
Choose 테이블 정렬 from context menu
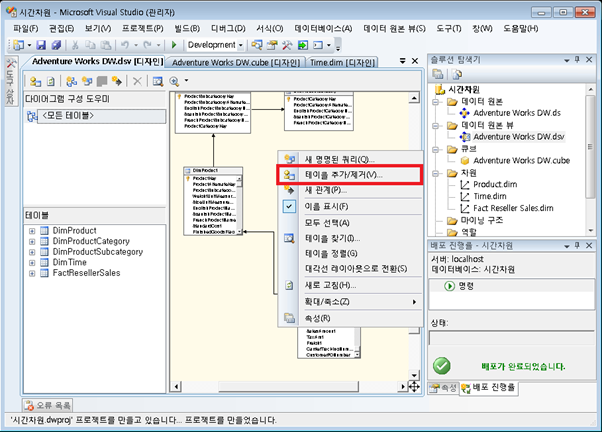click(350, 254)
